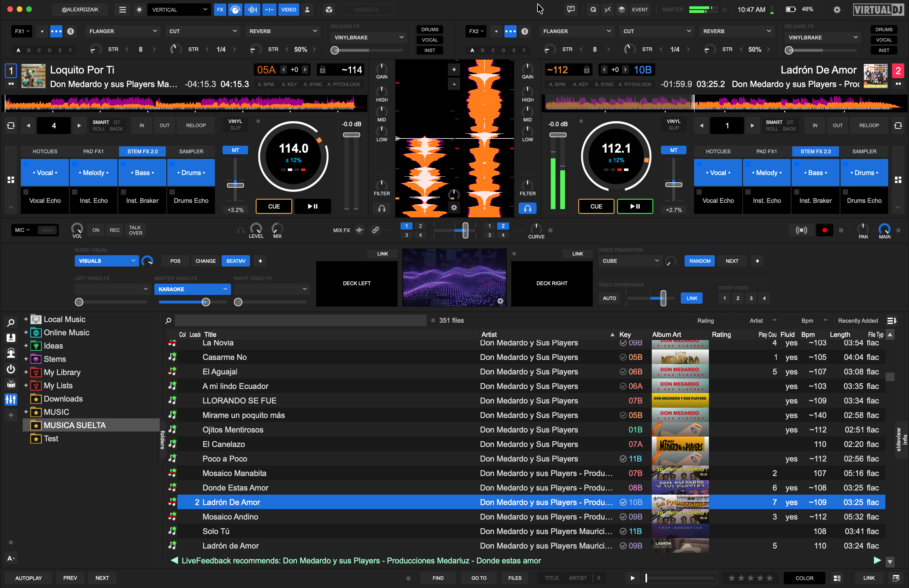
Task: Select the Poco a Poco track row
Action: (x=225, y=459)
